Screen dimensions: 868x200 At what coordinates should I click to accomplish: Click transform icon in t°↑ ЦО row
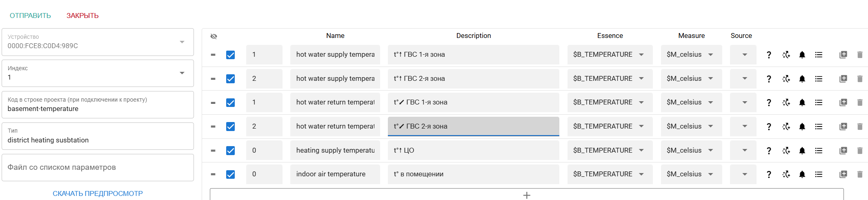(786, 151)
